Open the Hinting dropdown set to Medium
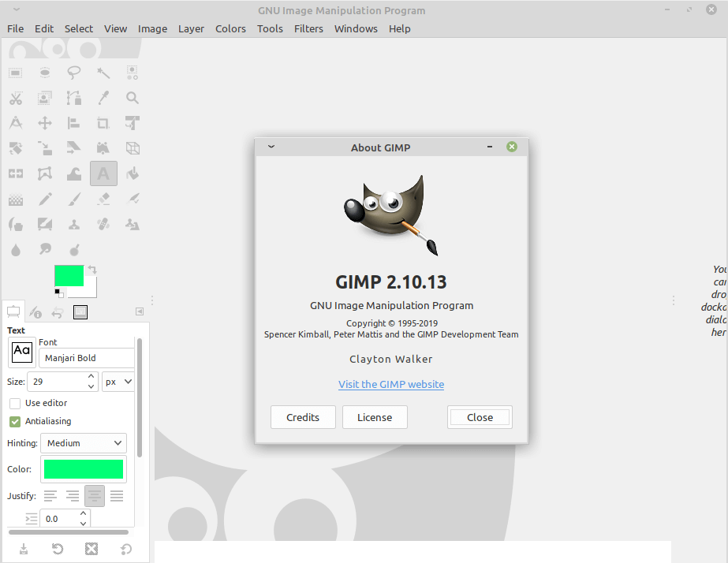Viewport: 728px width, 563px height. 83,443
